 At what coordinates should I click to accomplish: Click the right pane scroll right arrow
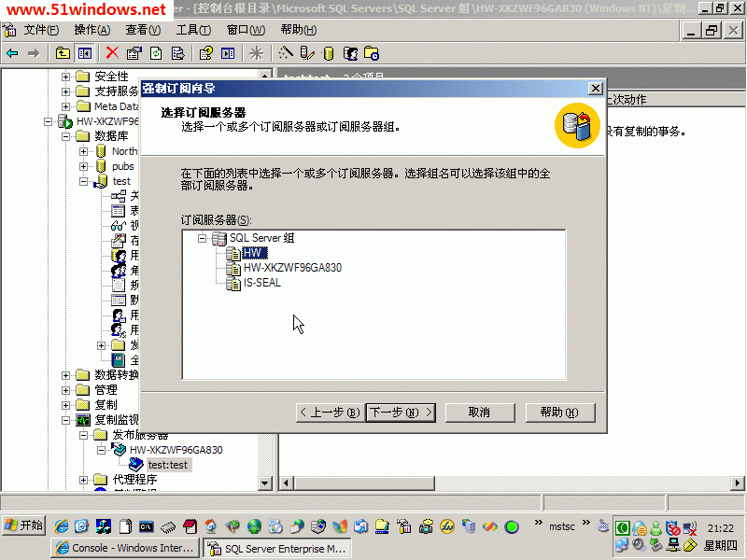point(738,483)
